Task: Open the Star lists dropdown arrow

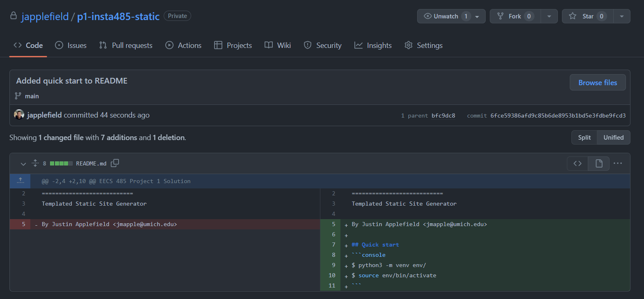Action: click(x=622, y=16)
